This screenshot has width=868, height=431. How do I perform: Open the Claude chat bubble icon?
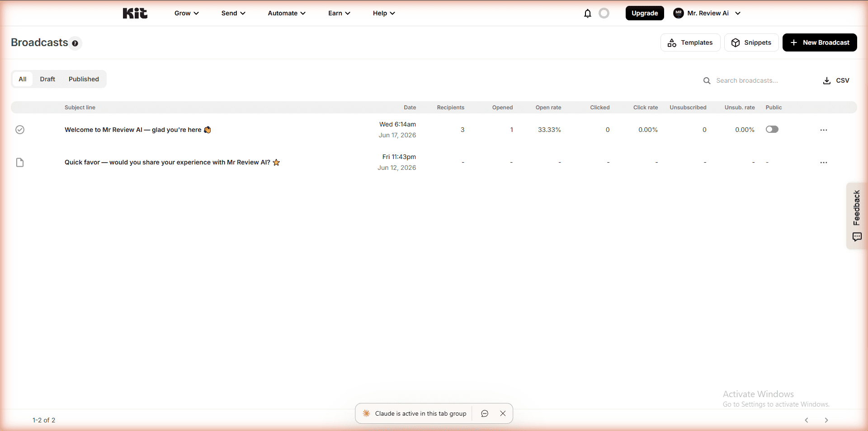[485, 413]
